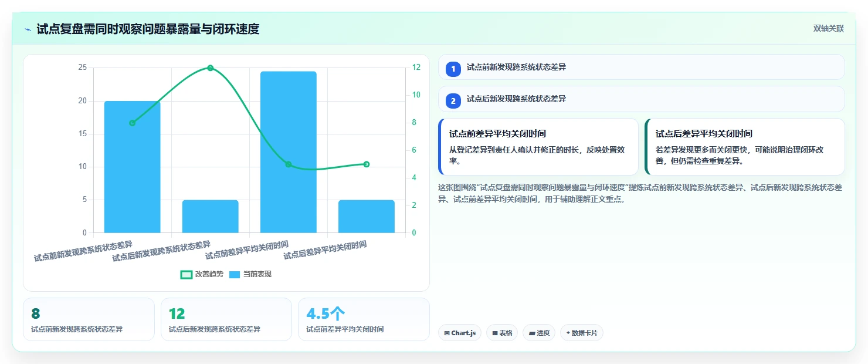The width and height of the screenshot is (868, 364).
Task: Click the x-axis label 试点后新发现跨系统状态差异
Action: click(x=161, y=251)
